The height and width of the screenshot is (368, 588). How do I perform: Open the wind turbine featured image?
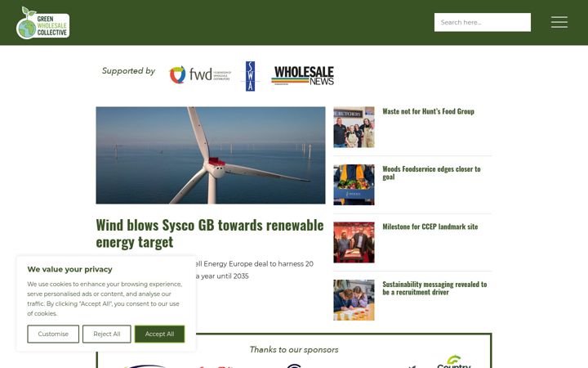[211, 155]
